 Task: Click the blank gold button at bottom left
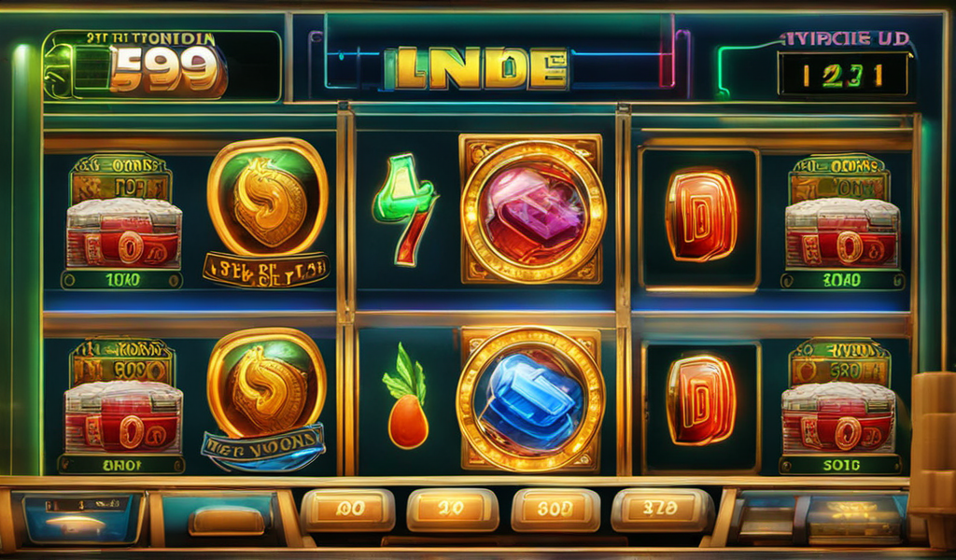click(226, 521)
